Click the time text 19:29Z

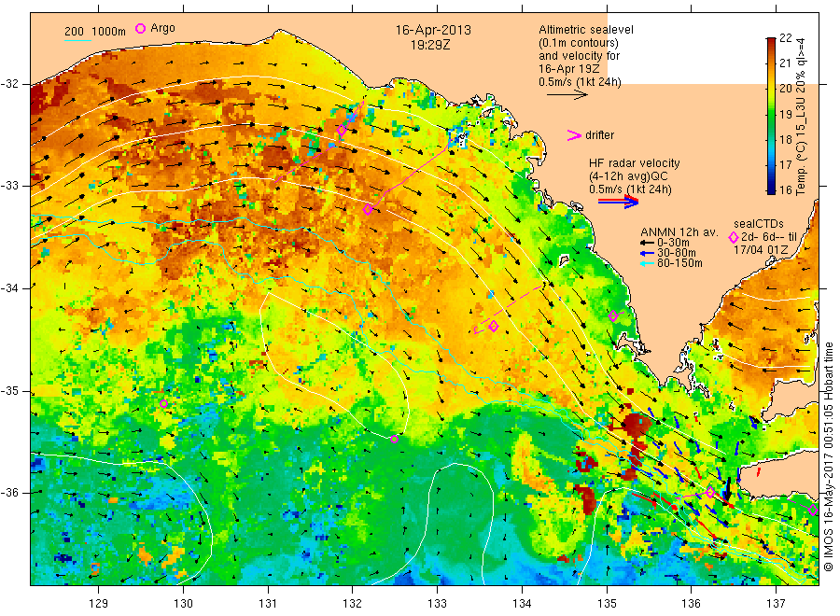point(430,45)
